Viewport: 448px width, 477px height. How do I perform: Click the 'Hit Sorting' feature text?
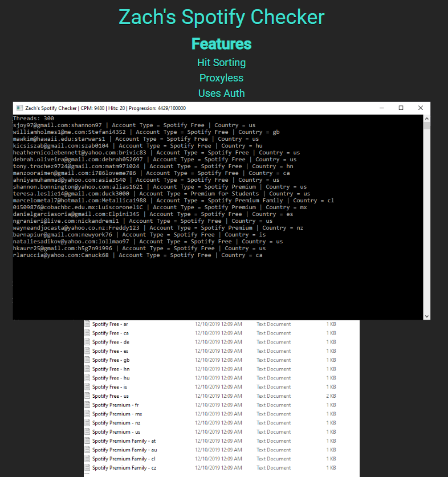tap(221, 62)
